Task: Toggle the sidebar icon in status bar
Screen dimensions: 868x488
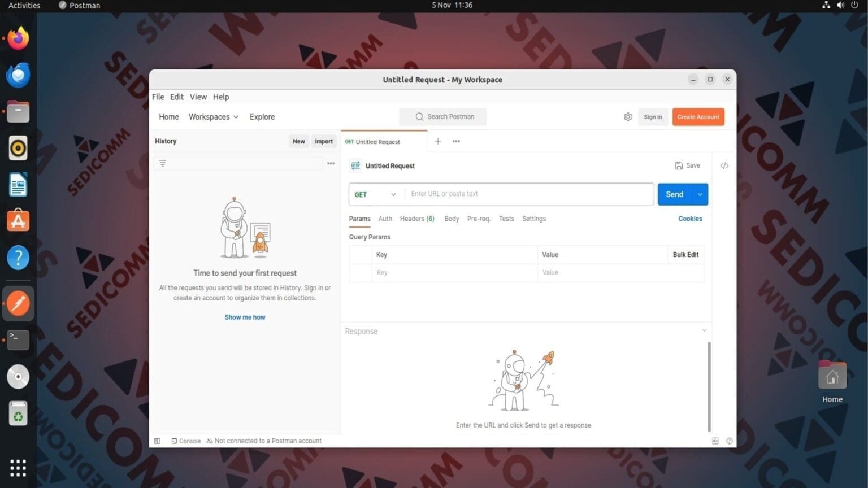Action: (x=157, y=441)
